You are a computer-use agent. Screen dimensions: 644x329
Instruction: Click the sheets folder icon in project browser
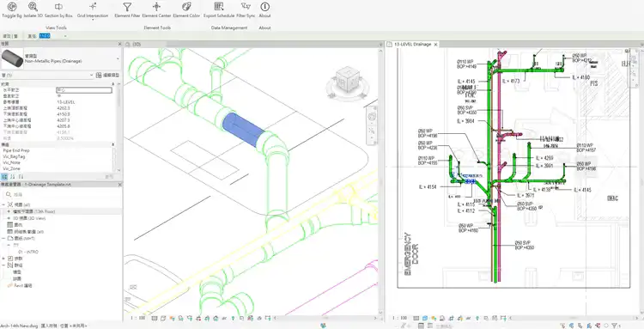(10, 238)
